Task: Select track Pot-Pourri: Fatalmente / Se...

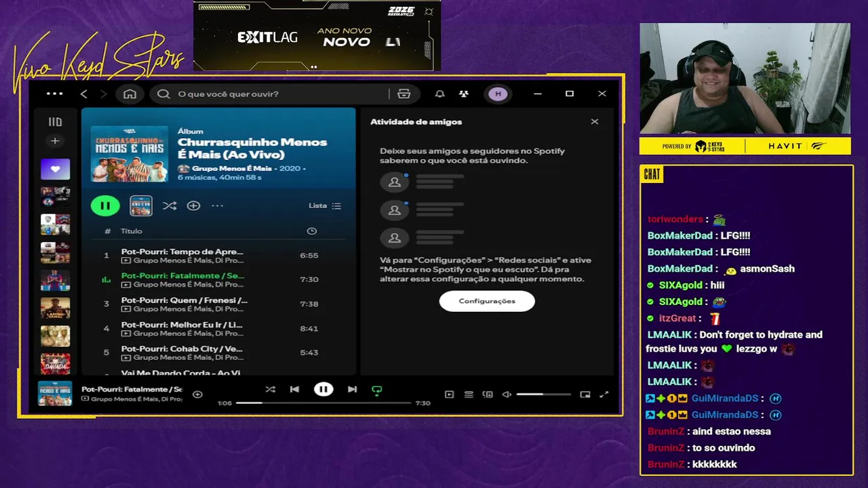Action: point(218,279)
